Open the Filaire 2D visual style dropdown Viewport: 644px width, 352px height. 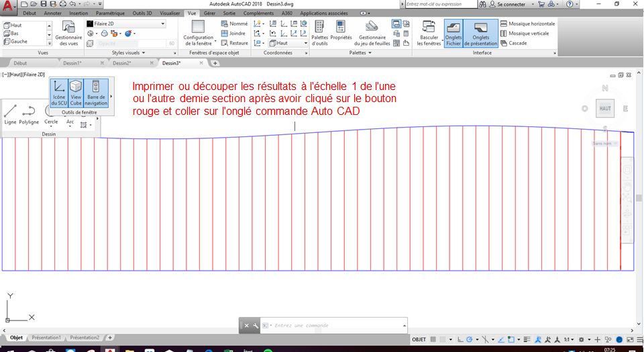tap(125, 24)
